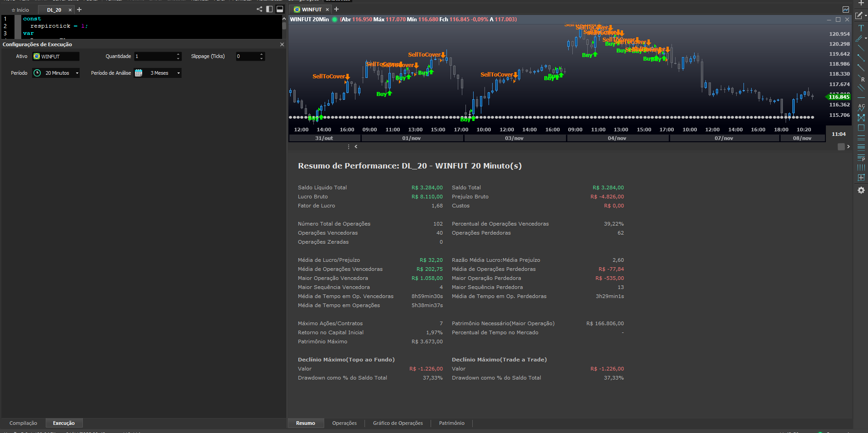Click the Ativo field showing WINFUT
This screenshot has height=433, width=868.
(56, 56)
